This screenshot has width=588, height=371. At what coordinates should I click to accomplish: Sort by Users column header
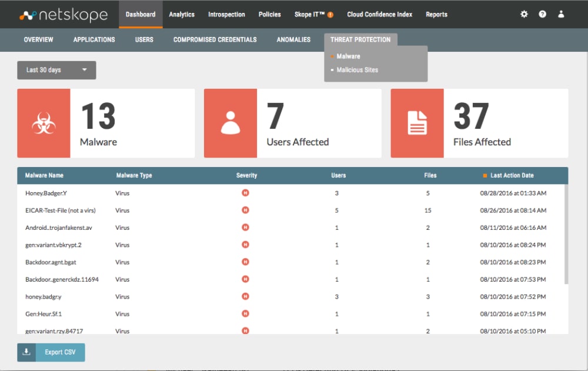(x=339, y=176)
